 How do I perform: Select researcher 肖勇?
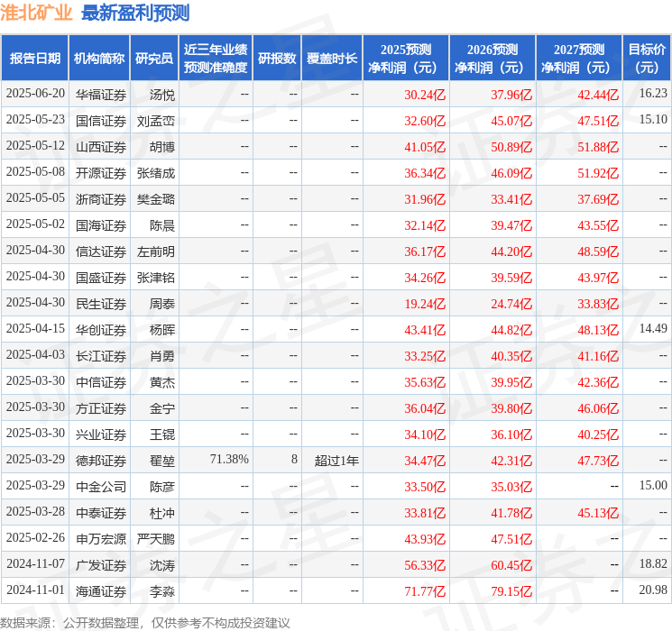click(x=162, y=356)
